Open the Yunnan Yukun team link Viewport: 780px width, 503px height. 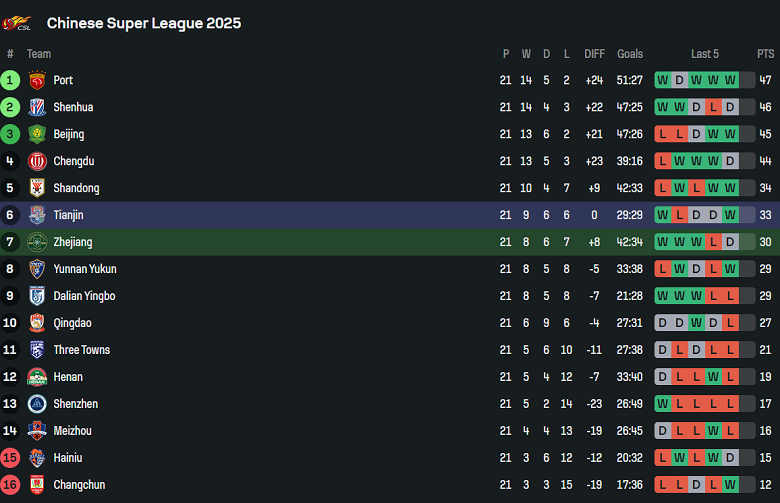pyautogui.click(x=85, y=269)
